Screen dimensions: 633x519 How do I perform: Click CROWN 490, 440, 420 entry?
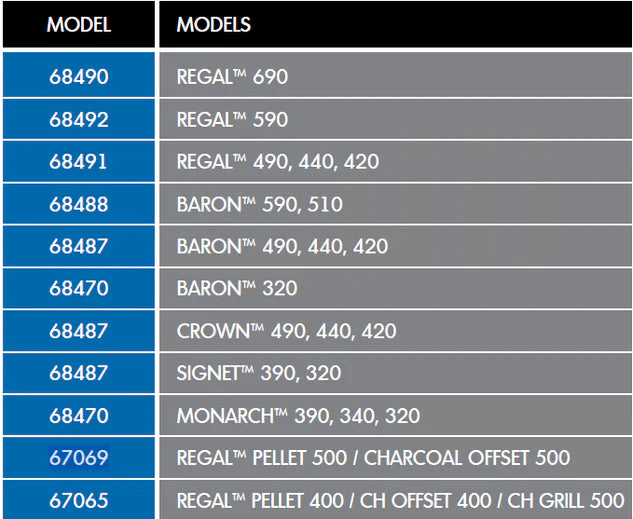[286, 331]
